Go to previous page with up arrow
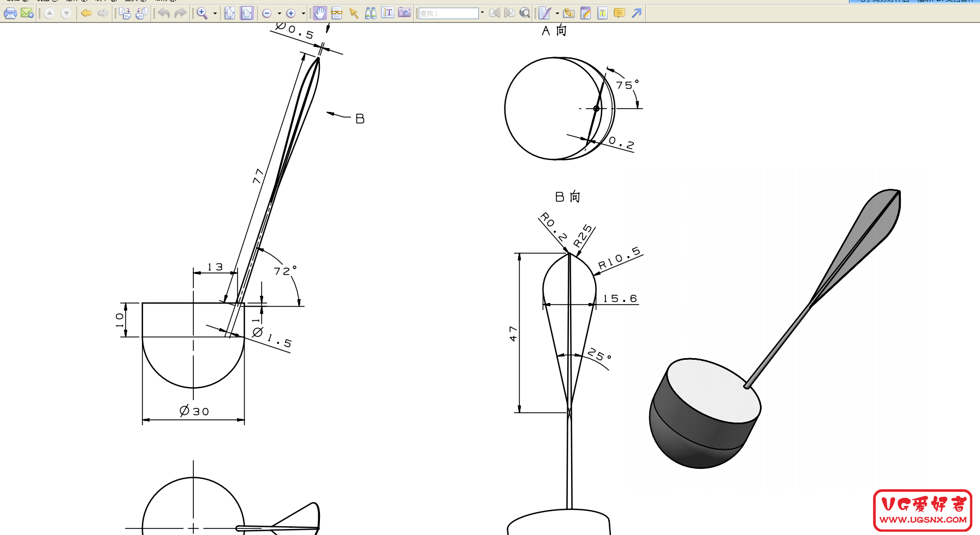The width and height of the screenshot is (980, 535). pyautogui.click(x=49, y=13)
